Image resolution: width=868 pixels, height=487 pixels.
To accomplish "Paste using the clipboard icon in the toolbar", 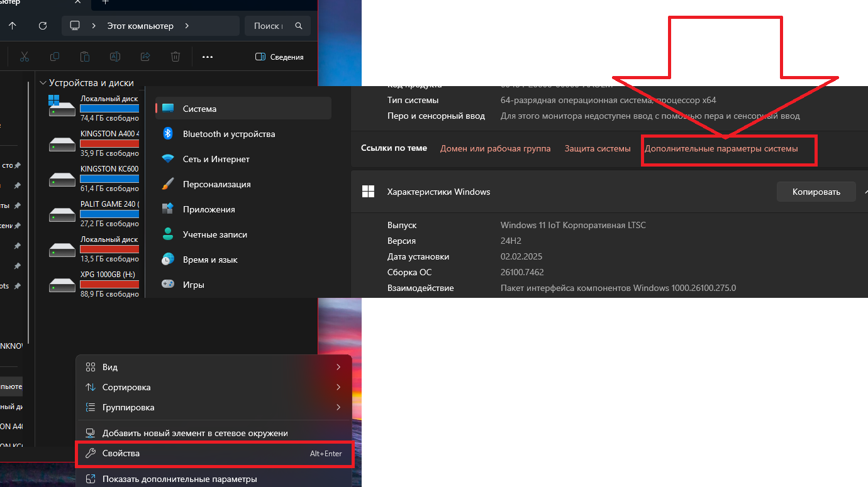I will (85, 57).
